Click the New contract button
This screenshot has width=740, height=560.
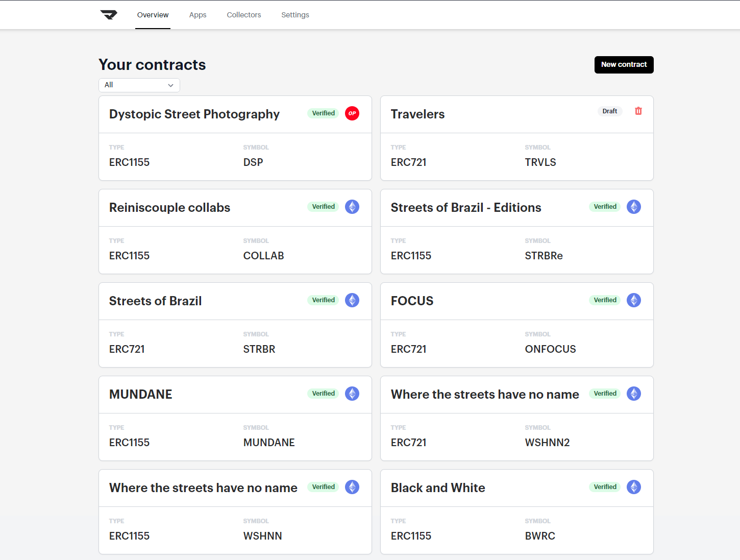click(x=624, y=65)
